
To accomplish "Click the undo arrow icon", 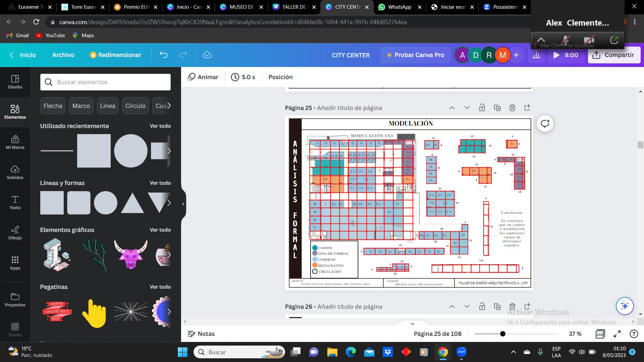I will [163, 55].
